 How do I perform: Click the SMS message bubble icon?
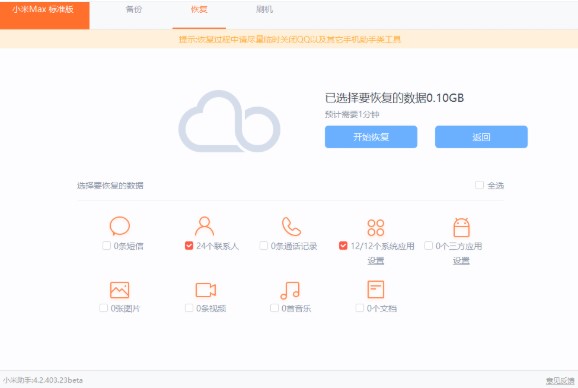pyautogui.click(x=120, y=226)
